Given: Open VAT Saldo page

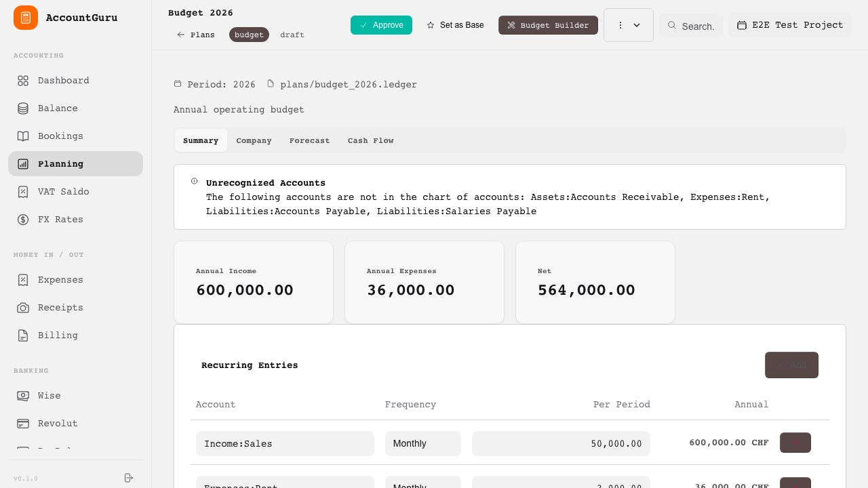Looking at the screenshot, I should coord(63,192).
